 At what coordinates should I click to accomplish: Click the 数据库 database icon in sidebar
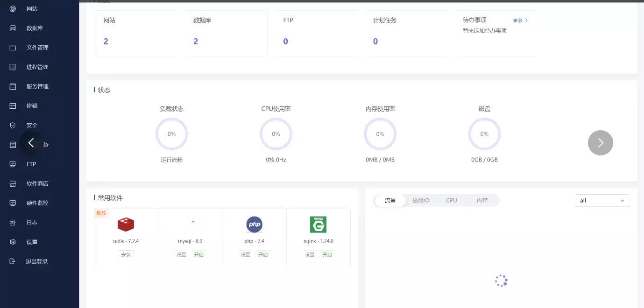click(13, 28)
